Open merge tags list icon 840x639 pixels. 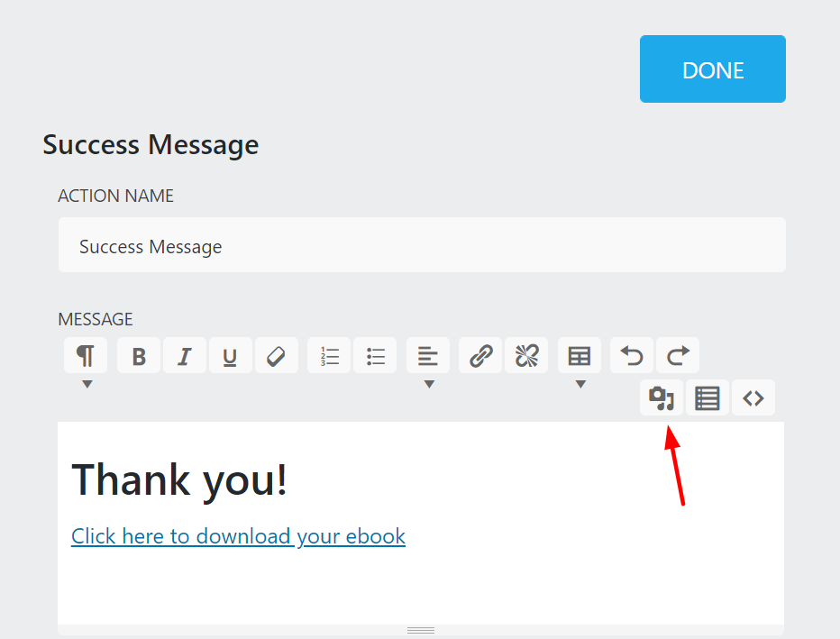click(708, 397)
